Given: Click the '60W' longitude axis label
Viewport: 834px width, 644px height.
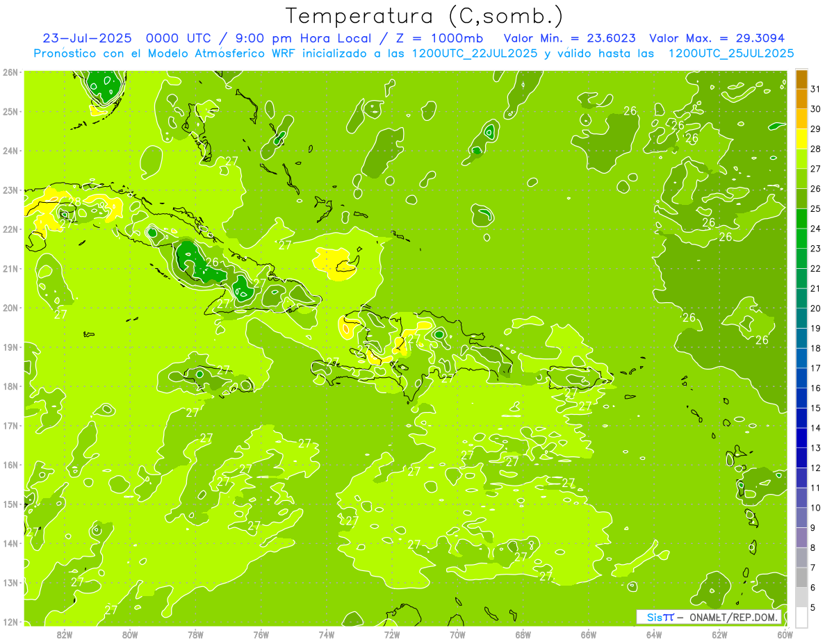Looking at the screenshot, I should click(785, 634).
